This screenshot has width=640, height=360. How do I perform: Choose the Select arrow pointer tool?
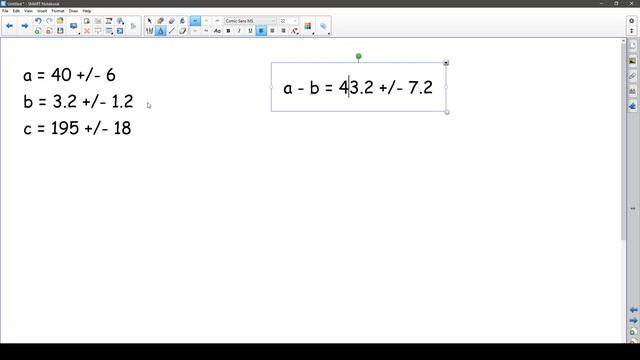pyautogui.click(x=149, y=21)
